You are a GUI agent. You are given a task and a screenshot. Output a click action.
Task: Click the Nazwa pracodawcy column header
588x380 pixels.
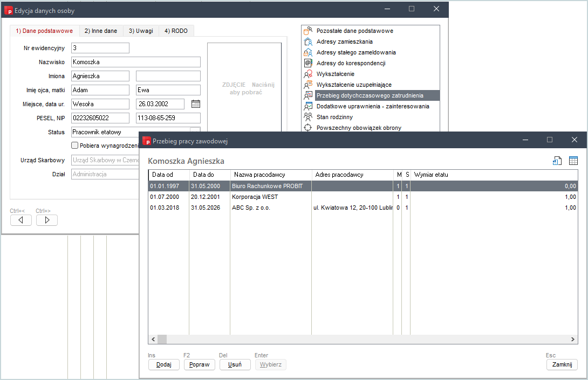(271, 175)
